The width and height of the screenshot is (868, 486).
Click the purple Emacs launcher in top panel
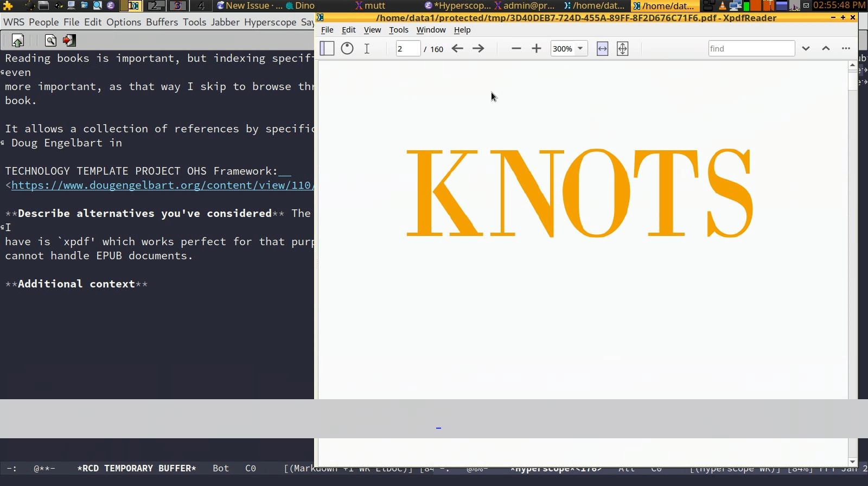click(x=111, y=6)
